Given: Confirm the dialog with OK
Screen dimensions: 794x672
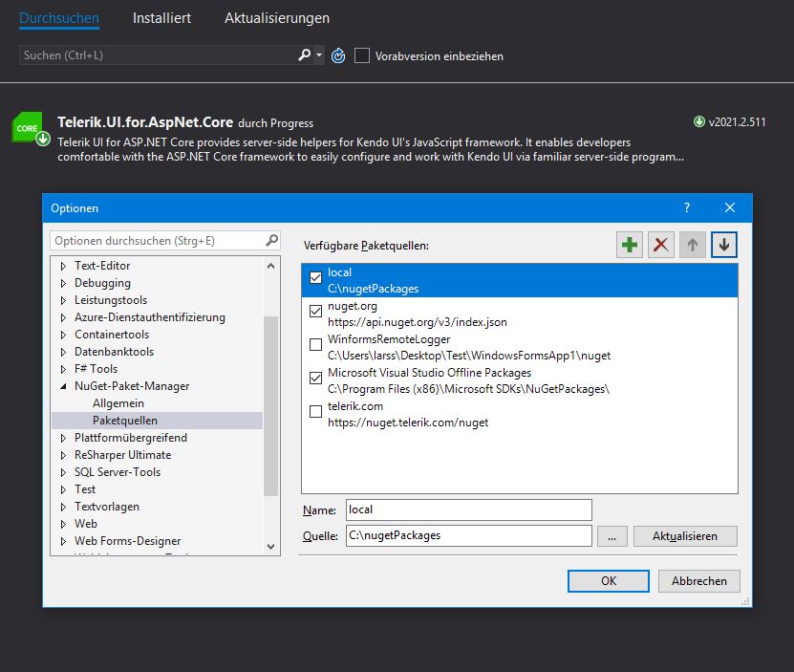Looking at the screenshot, I should tap(608, 581).
